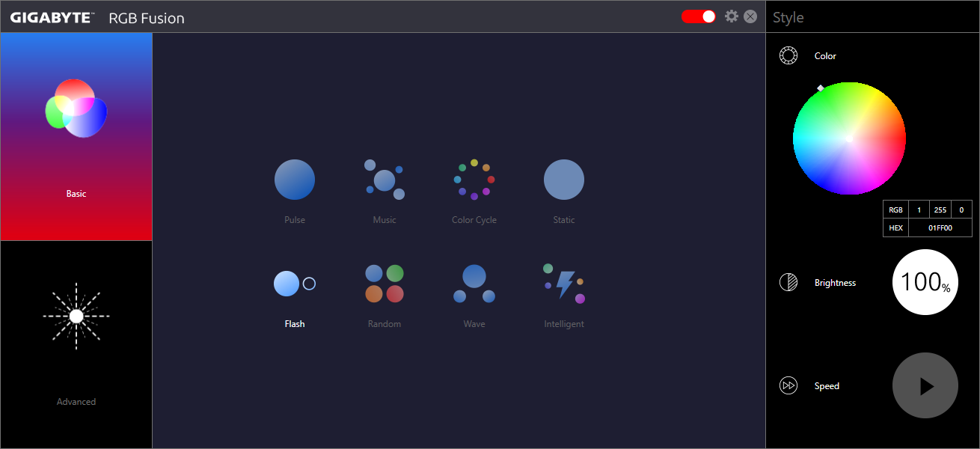Choose the Random lighting effect icon

coord(385,284)
